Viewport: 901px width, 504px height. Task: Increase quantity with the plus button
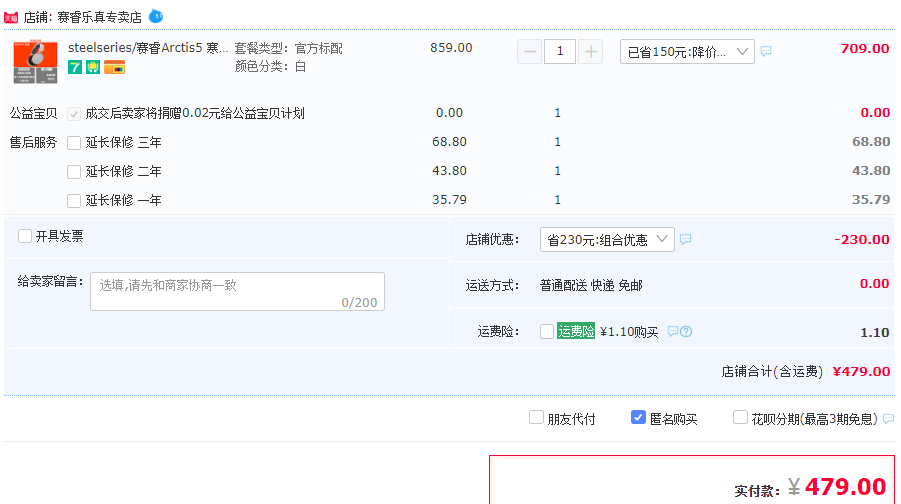tap(590, 52)
